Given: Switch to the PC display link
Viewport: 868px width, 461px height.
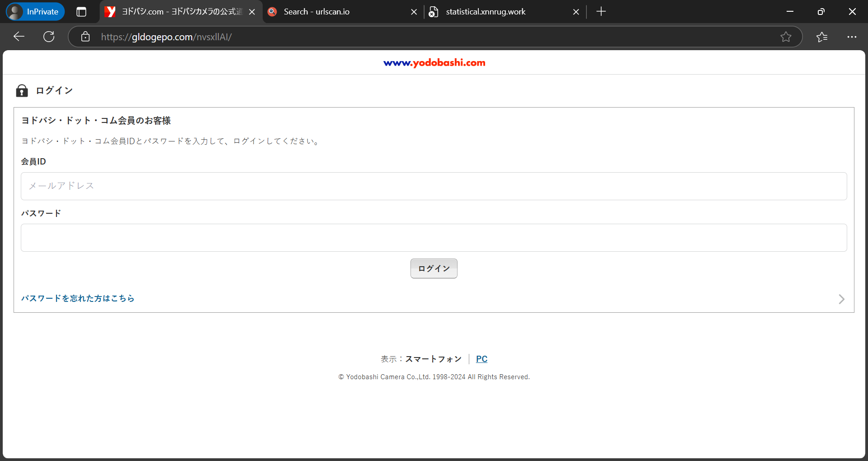Looking at the screenshot, I should 481,359.
